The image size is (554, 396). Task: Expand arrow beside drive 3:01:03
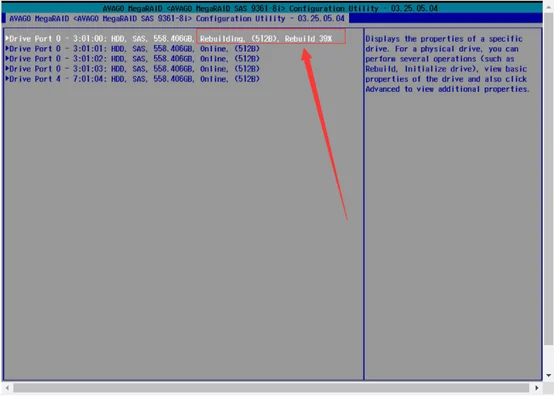[7, 69]
